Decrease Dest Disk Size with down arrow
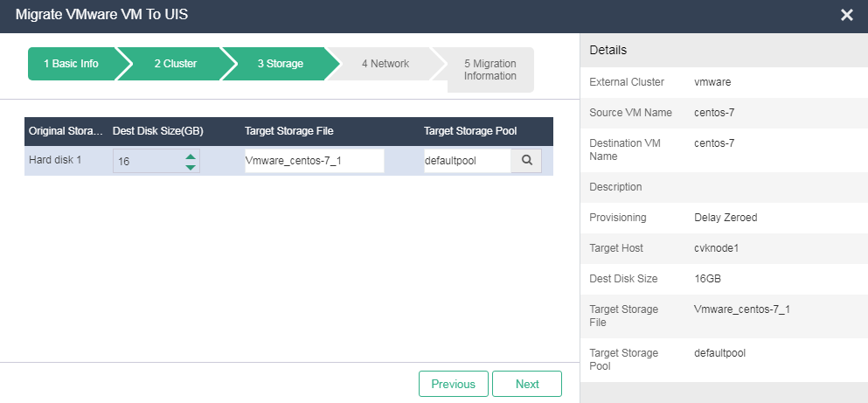This screenshot has height=403, width=868. tap(191, 167)
